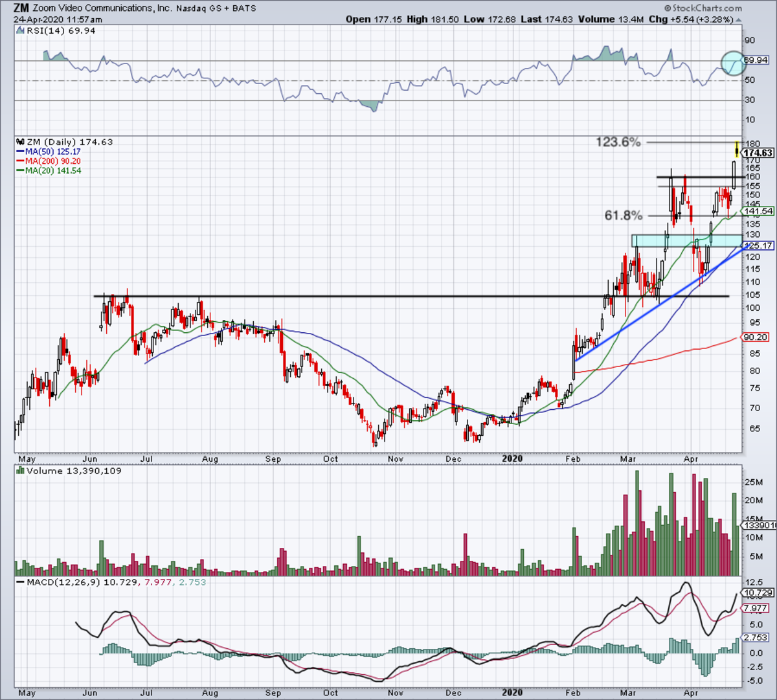Click the latest yellow candlestick near 175
Image resolution: width=777 pixels, height=700 pixels.
pyautogui.click(x=737, y=150)
